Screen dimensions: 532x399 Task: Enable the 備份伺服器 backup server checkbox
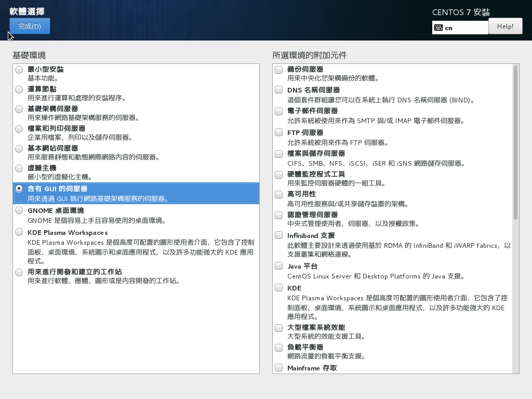click(279, 70)
